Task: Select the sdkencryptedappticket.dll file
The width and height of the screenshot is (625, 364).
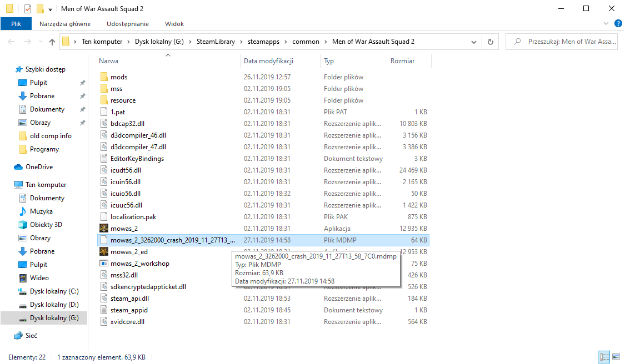Action: [148, 287]
